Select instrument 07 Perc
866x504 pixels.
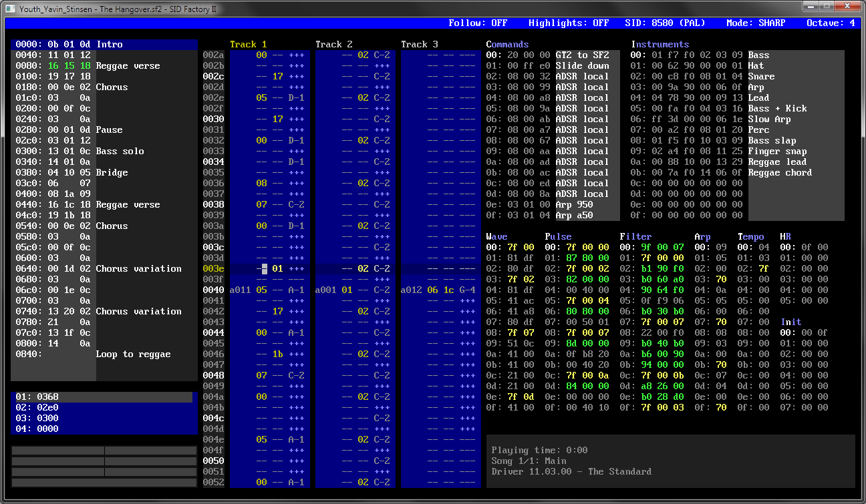coord(738,130)
